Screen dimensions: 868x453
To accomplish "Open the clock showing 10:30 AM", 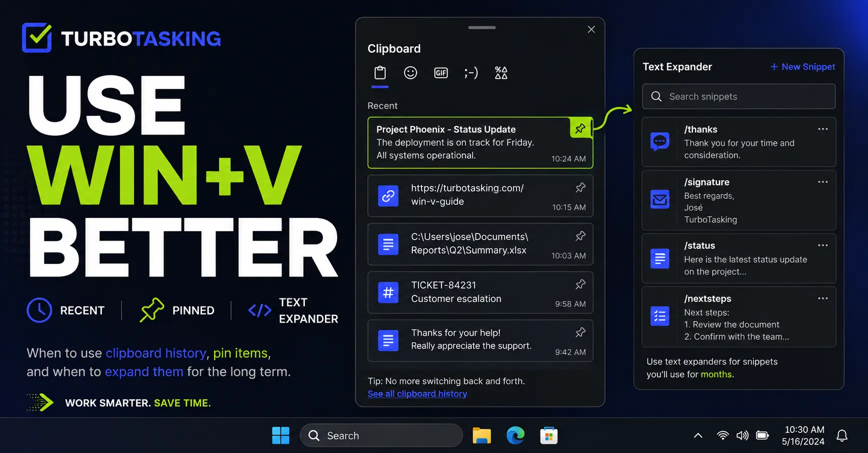I will [x=803, y=435].
